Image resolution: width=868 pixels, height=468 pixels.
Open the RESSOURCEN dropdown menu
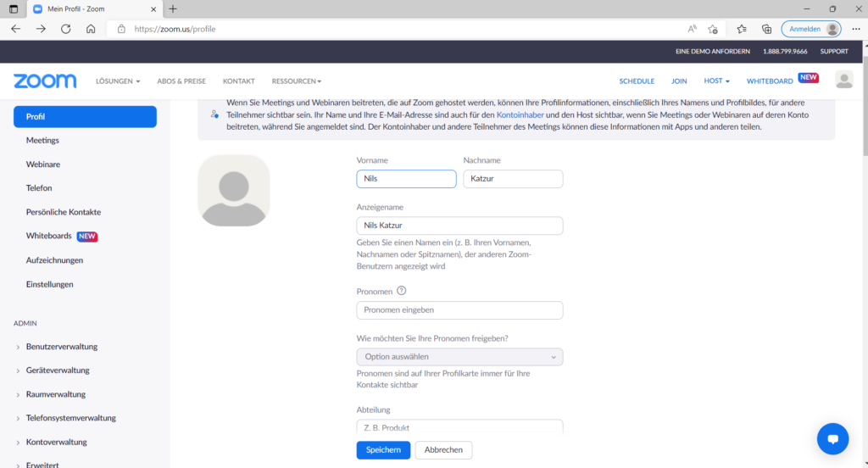coord(296,81)
